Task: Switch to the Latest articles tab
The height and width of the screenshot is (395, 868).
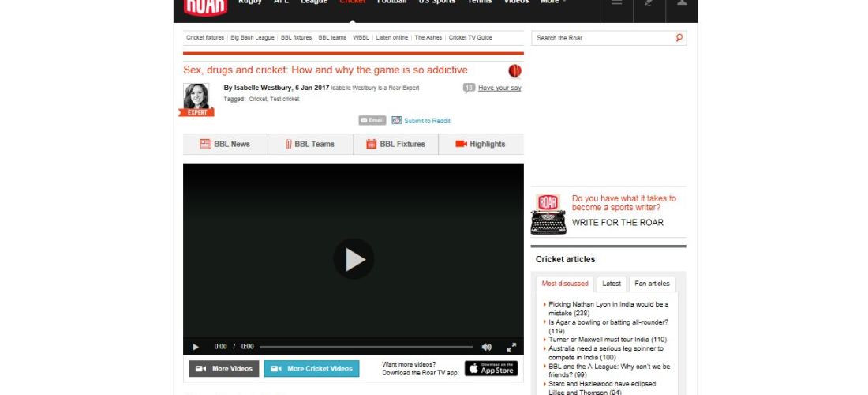Action: coord(612,284)
